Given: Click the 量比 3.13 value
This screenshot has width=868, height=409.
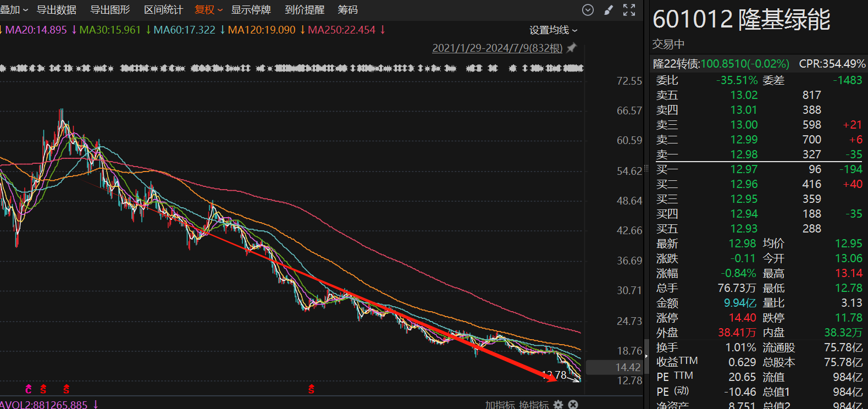Looking at the screenshot, I should click(x=852, y=303).
